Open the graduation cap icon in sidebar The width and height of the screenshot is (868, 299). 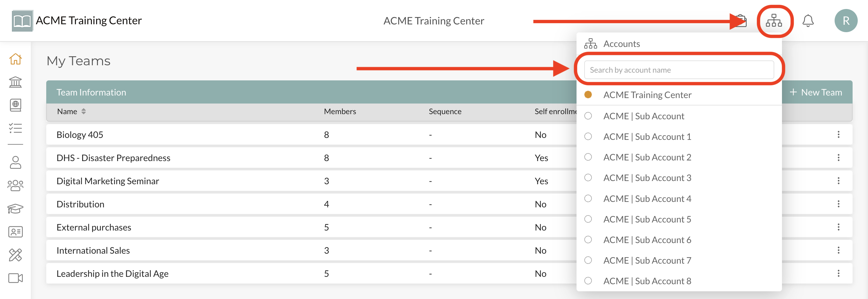(15, 209)
